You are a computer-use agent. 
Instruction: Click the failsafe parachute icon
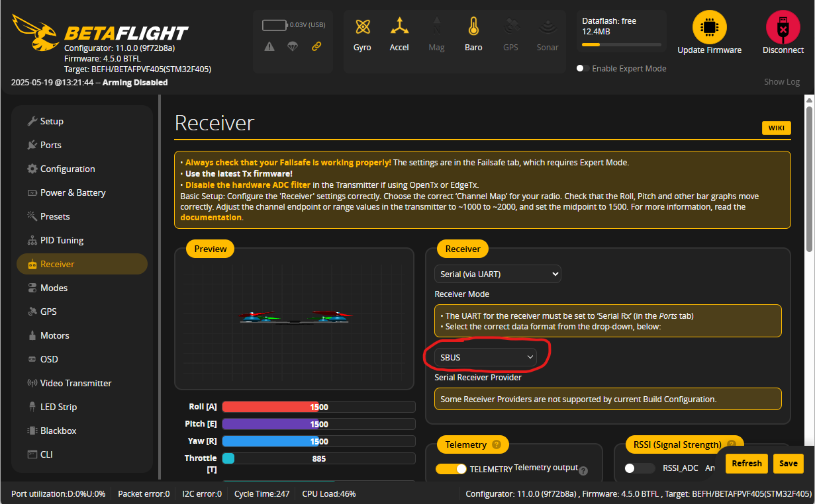coord(293,46)
